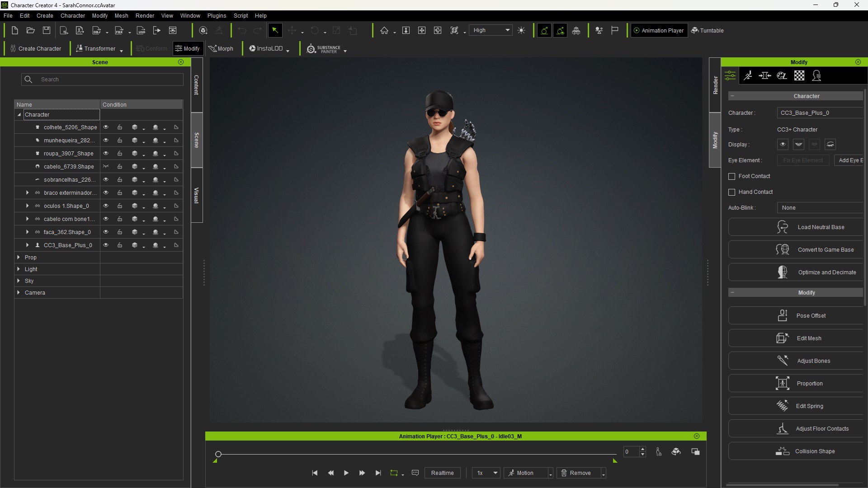The height and width of the screenshot is (488, 868).
Task: Expand the Camera tree node
Action: pyautogui.click(x=19, y=292)
